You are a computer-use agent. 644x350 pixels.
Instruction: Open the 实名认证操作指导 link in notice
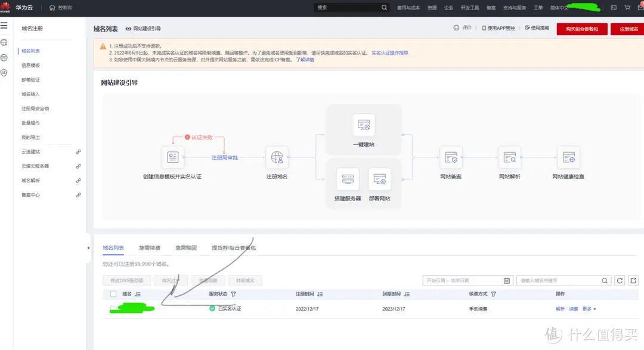tap(389, 53)
